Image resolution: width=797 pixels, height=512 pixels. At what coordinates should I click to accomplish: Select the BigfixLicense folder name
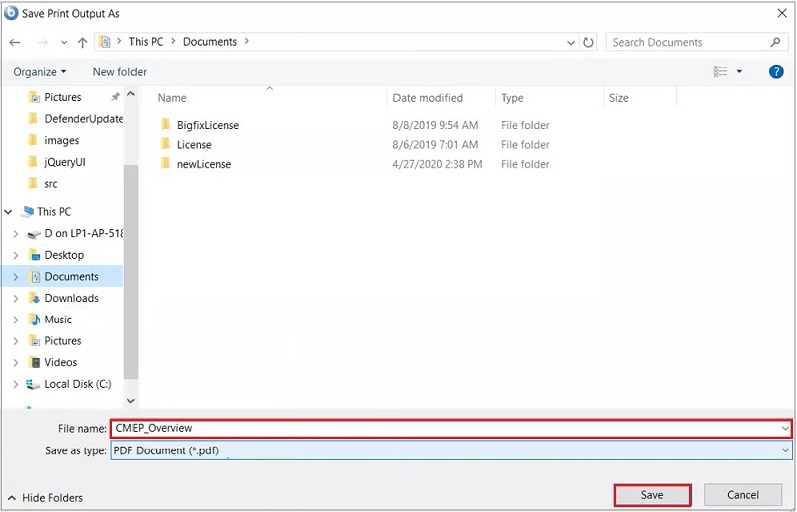click(208, 125)
